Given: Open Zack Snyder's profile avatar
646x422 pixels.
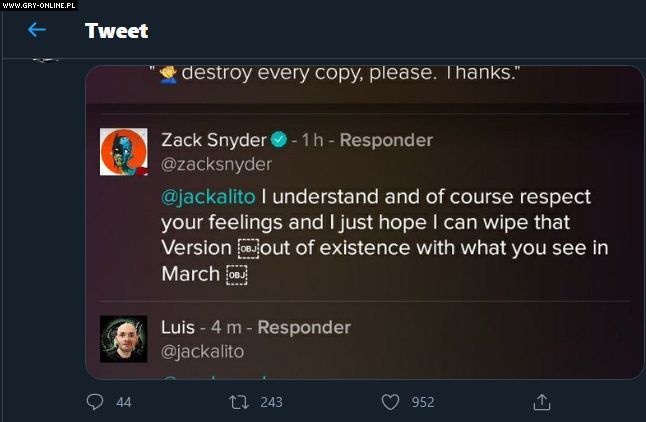Looking at the screenshot, I should (x=124, y=151).
